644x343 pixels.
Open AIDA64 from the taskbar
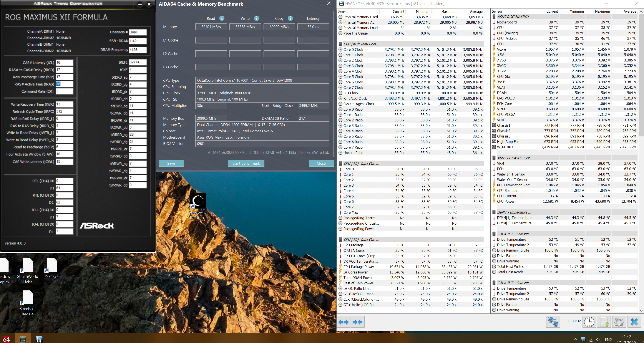[7, 339]
